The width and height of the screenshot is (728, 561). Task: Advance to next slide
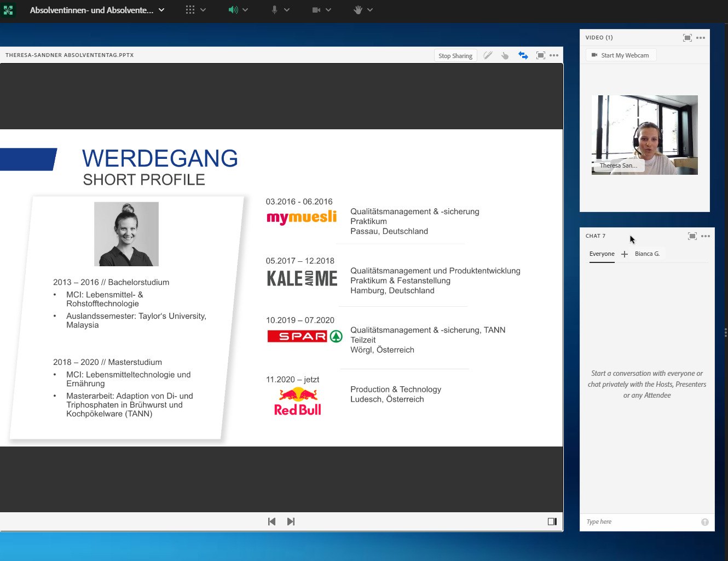pos(291,522)
